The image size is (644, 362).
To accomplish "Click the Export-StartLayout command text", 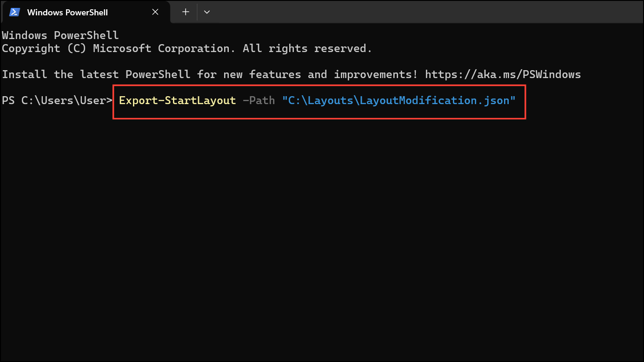I will 177,100.
